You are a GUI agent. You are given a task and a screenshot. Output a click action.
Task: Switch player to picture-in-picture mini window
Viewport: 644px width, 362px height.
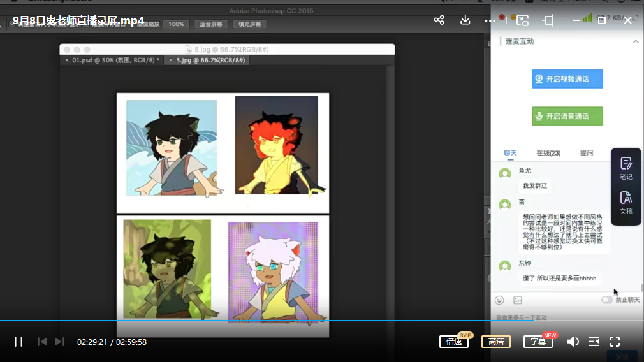pos(522,20)
